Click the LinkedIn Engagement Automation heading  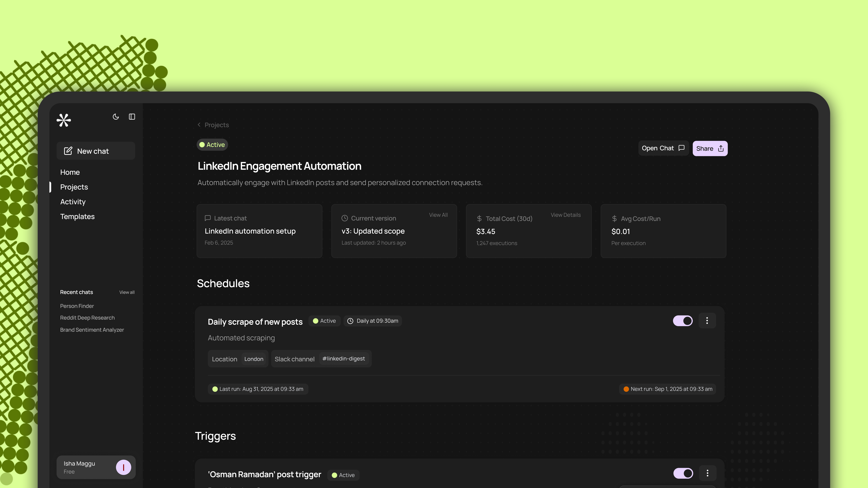click(279, 166)
